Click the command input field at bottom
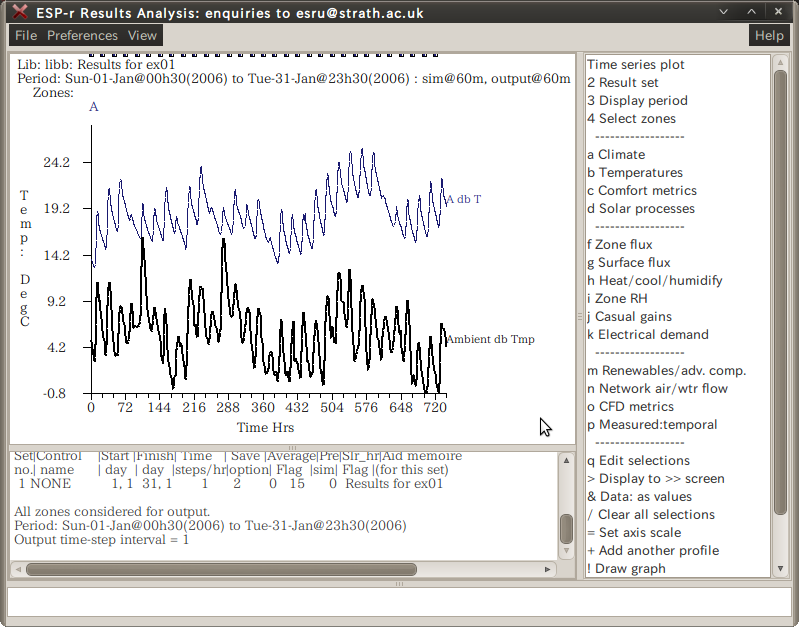Screen dimensions: 799x627 [x=399, y=602]
